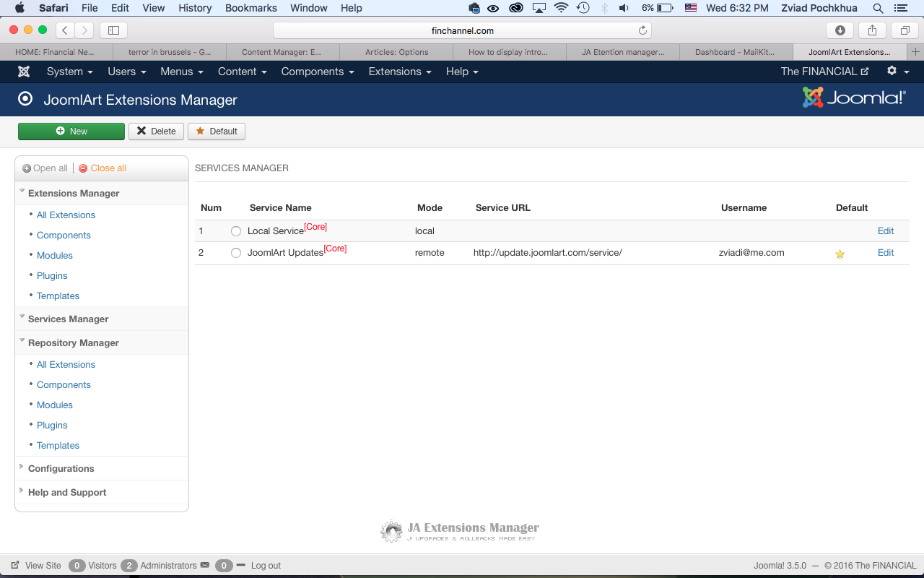Click the Creative Cloud icon in menu bar
The height and width of the screenshot is (578, 924).
[515, 8]
